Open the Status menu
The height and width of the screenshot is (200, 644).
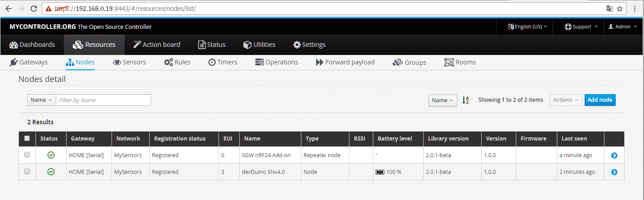(212, 45)
